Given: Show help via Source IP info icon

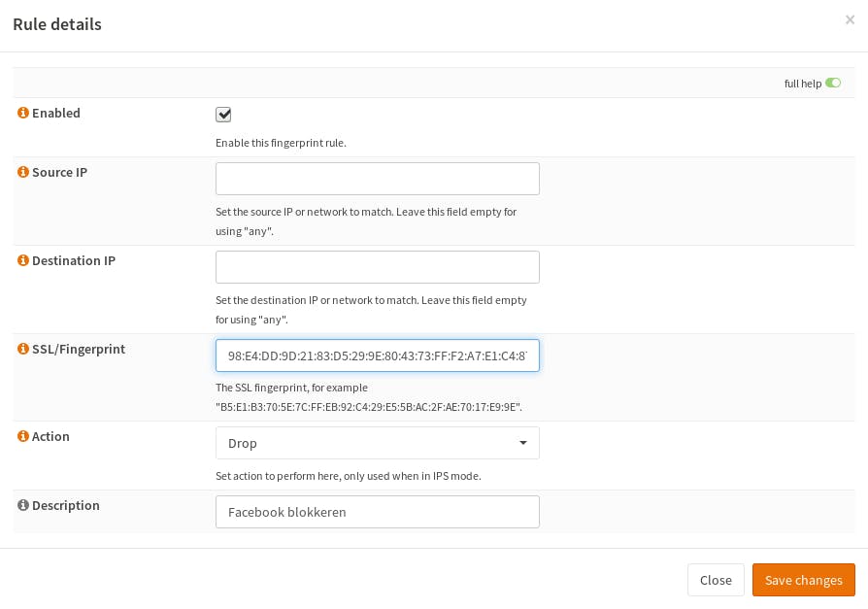Looking at the screenshot, I should click(23, 173).
